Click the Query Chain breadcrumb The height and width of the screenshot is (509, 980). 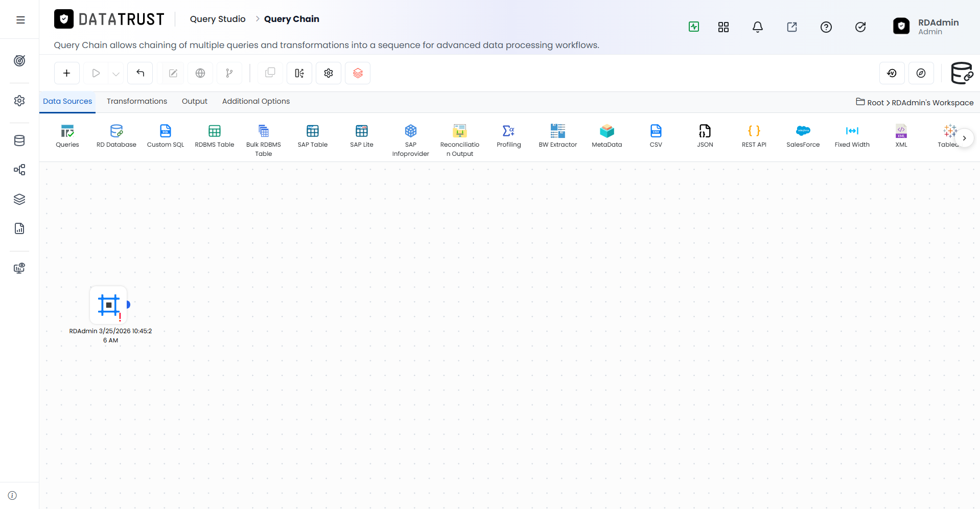point(292,19)
